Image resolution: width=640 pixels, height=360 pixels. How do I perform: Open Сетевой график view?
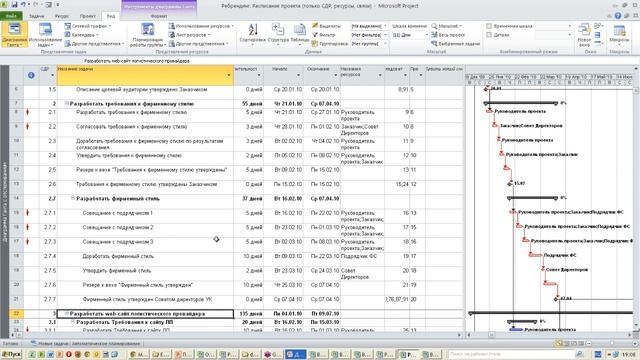tap(87, 26)
